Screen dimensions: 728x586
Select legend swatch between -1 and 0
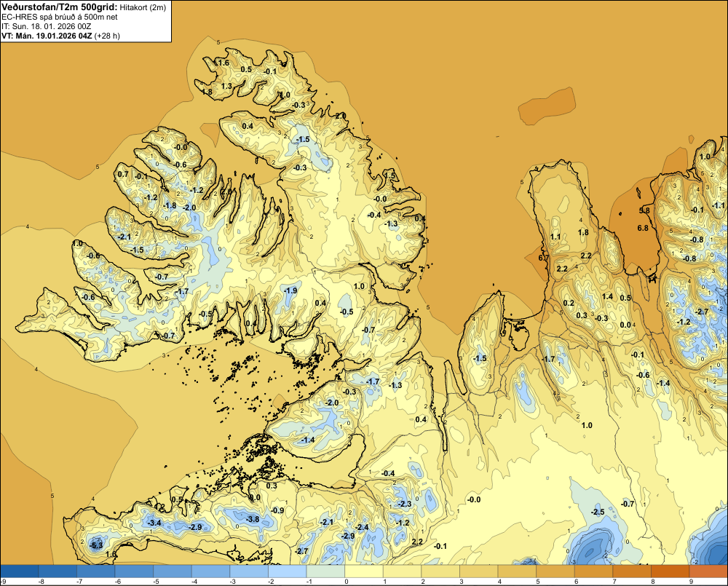point(325,571)
